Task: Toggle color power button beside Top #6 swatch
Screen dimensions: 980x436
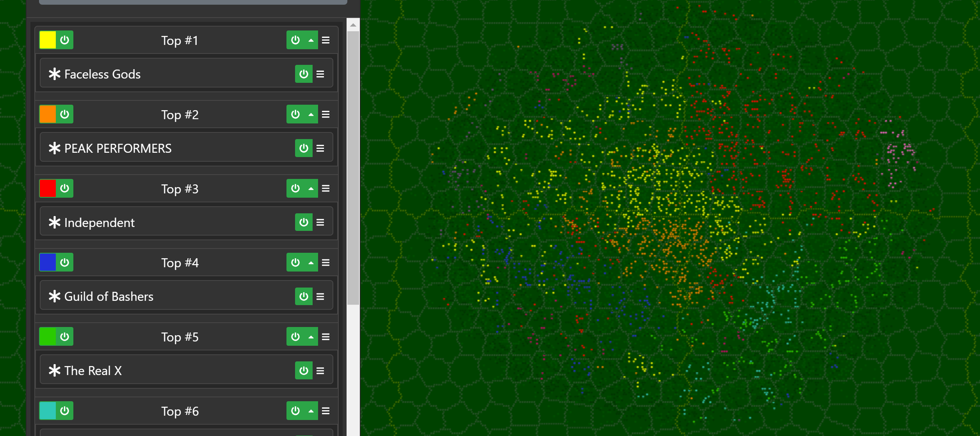Action: 65,411
